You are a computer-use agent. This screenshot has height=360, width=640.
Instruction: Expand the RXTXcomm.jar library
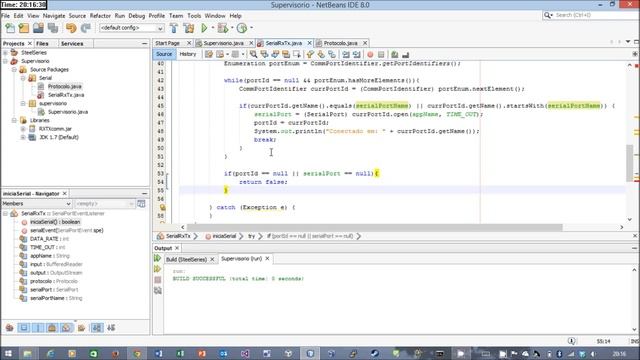(x=23, y=129)
